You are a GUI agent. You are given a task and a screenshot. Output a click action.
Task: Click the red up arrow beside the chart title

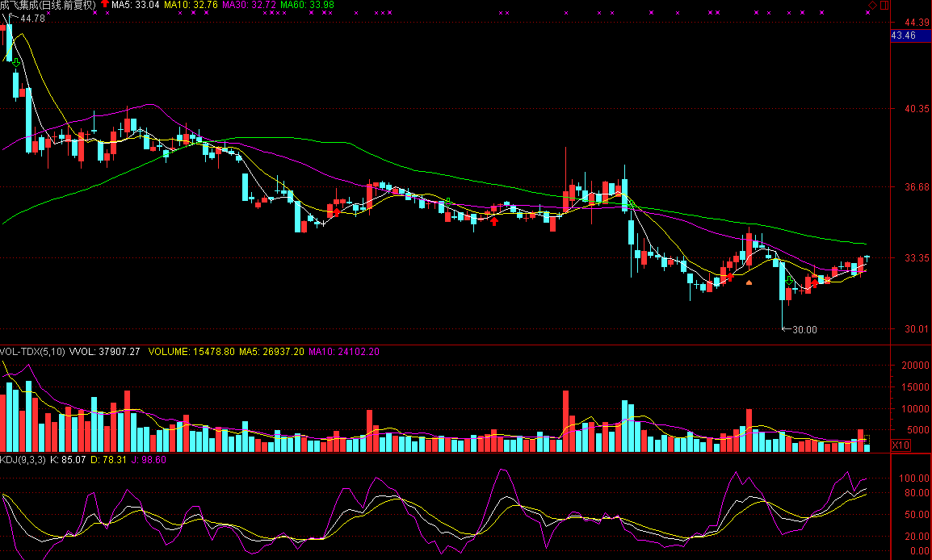point(104,5)
